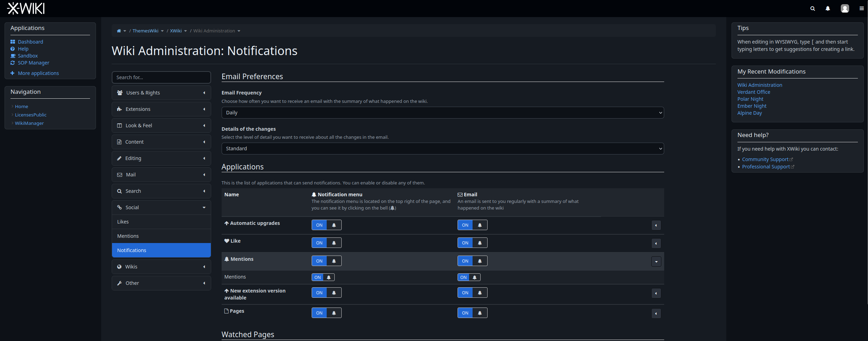This screenshot has width=868, height=341.
Task: Open Polar Night recent modification
Action: click(750, 99)
